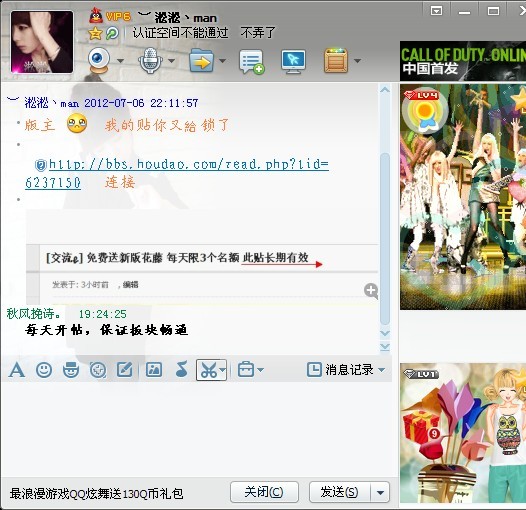Viewport: 526px width, 510px height.
Task: Open the Qzone star icon
Action: [95, 33]
